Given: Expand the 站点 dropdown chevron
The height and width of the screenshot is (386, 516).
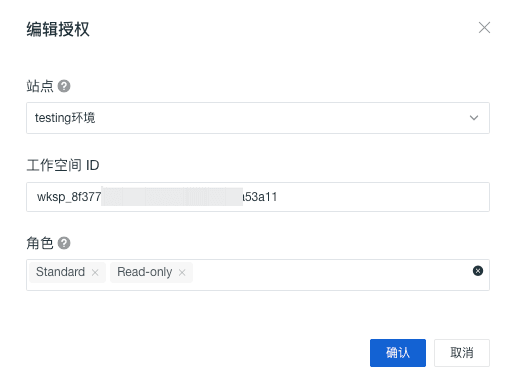Looking at the screenshot, I should point(474,118).
